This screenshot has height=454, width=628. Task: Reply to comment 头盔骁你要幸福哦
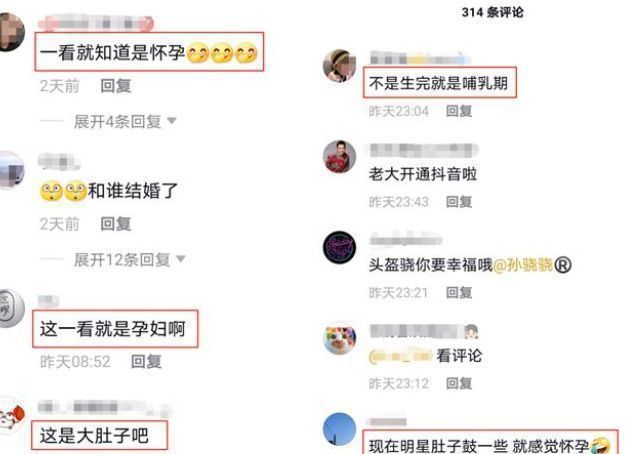459,293
